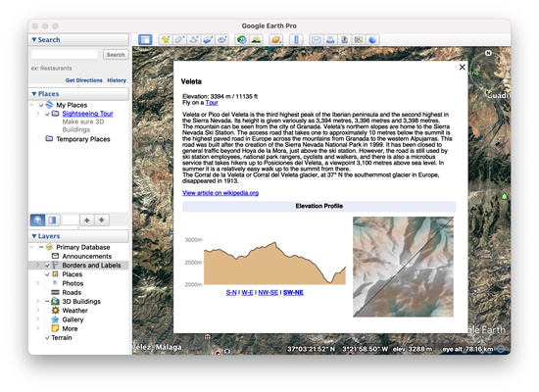Image resolution: width=539 pixels, height=392 pixels.
Task: Move item down with the down arrow
Action: pos(102,220)
